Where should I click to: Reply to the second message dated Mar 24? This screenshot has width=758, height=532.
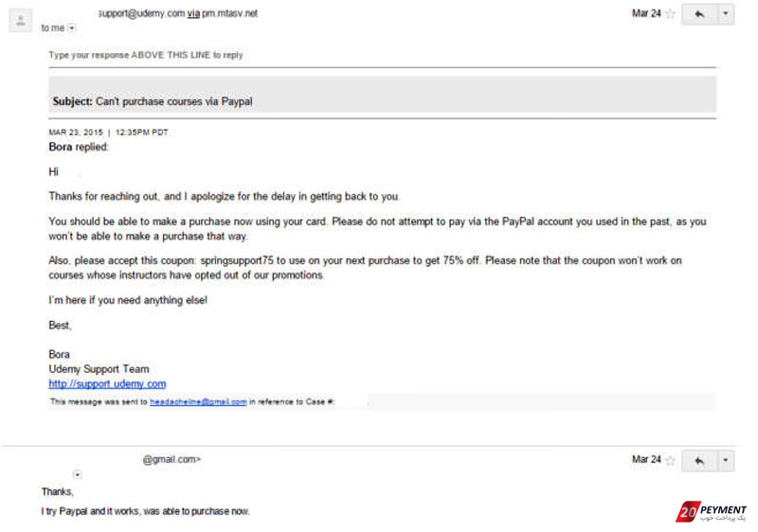point(699,461)
